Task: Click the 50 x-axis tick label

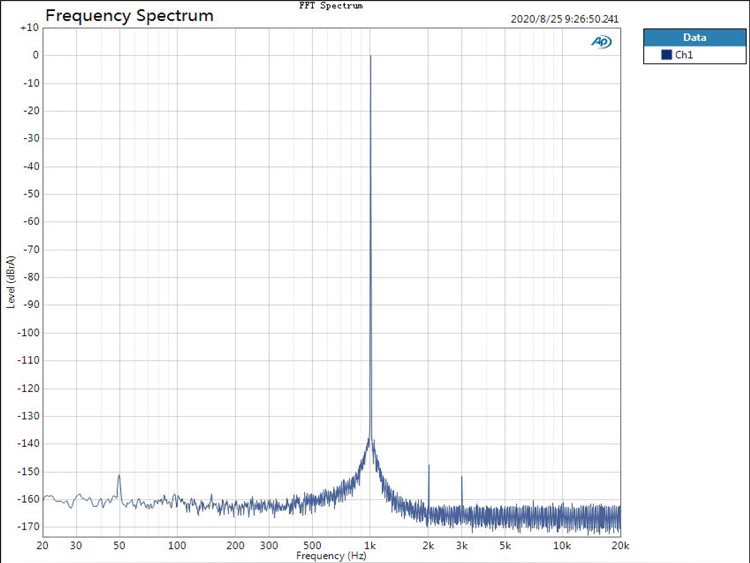Action: [x=119, y=546]
